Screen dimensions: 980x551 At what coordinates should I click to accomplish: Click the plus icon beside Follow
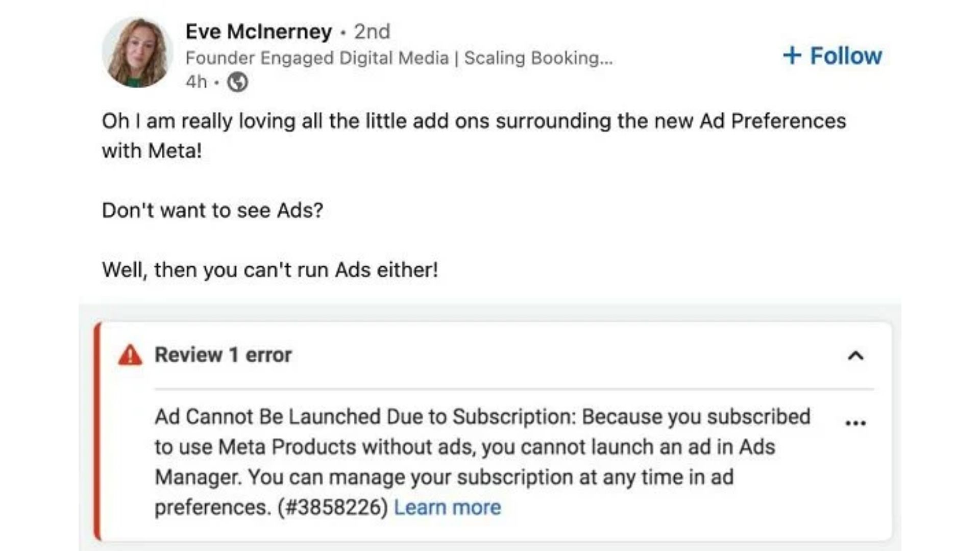pyautogui.click(x=792, y=56)
